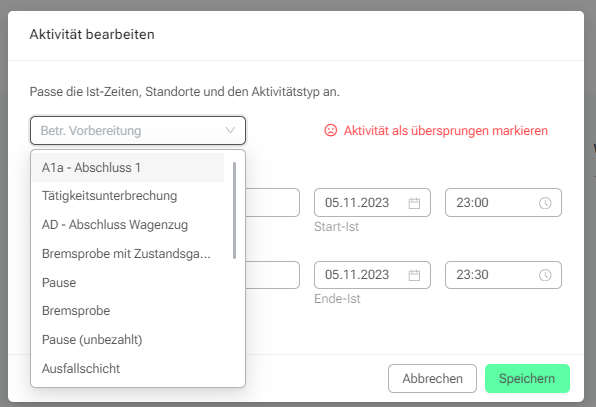Open calendar picker for Ende-Ist date
Image resolution: width=596 pixels, height=407 pixels.
[x=414, y=275]
